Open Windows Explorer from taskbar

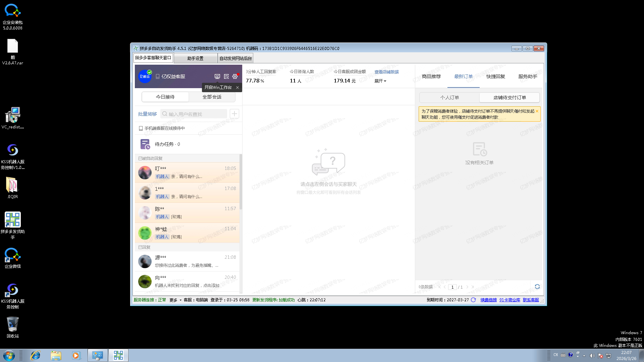click(x=56, y=355)
